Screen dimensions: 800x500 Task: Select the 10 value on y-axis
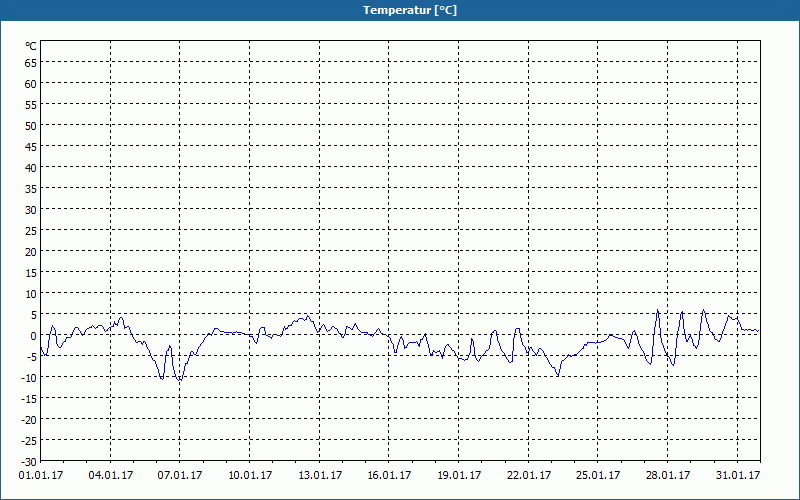click(x=31, y=294)
